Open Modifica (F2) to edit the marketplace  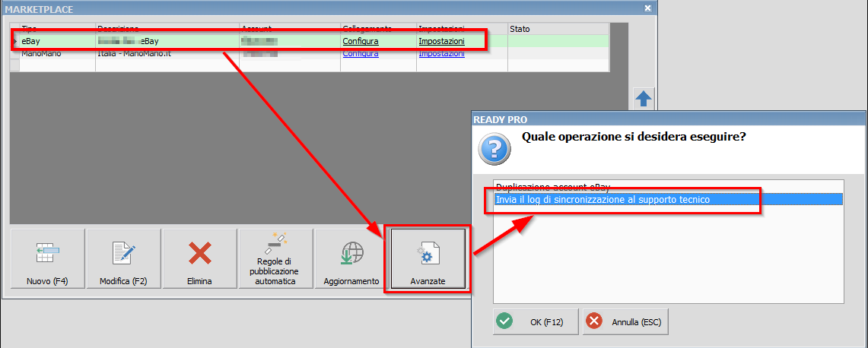coord(124,259)
